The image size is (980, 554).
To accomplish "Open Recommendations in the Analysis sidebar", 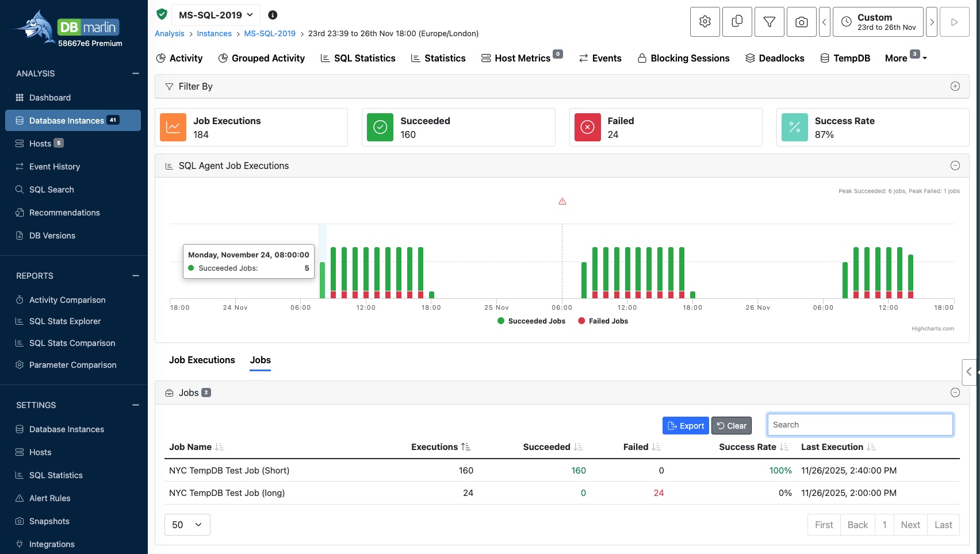I will (64, 212).
